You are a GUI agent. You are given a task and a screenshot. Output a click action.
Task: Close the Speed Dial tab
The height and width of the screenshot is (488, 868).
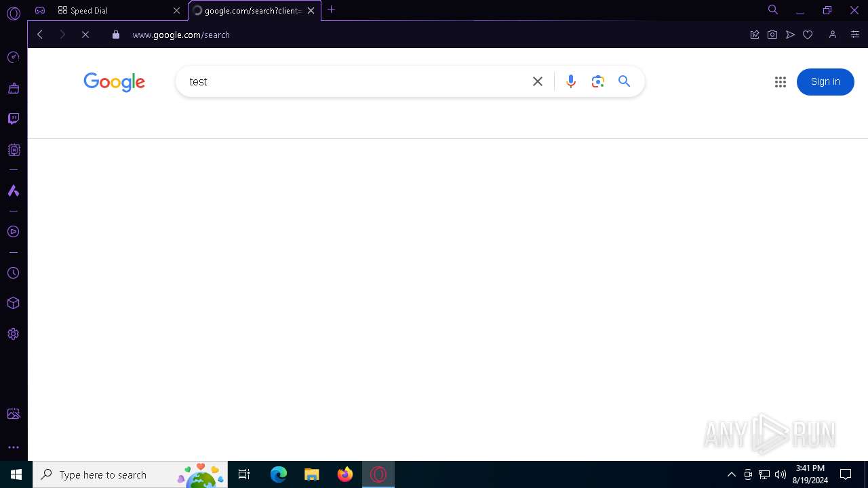click(176, 10)
